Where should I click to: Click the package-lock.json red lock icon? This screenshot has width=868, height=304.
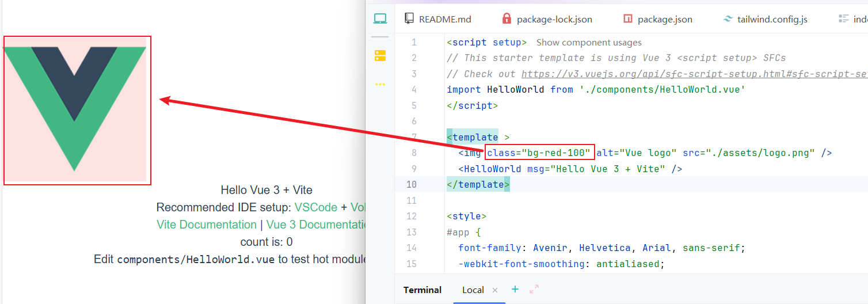[507, 18]
